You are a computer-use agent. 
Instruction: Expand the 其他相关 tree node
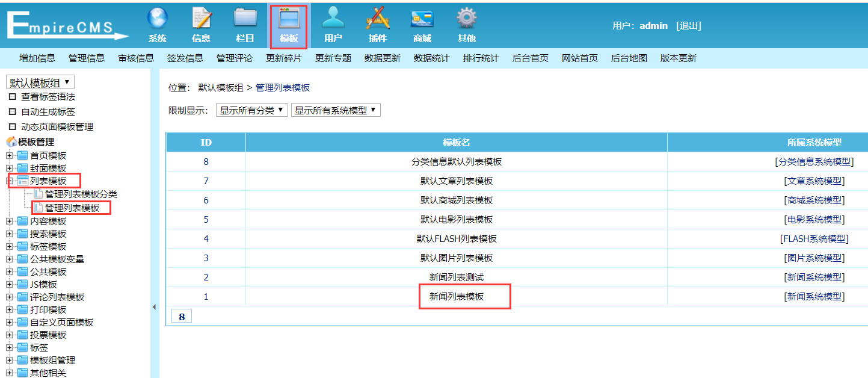coord(9,373)
